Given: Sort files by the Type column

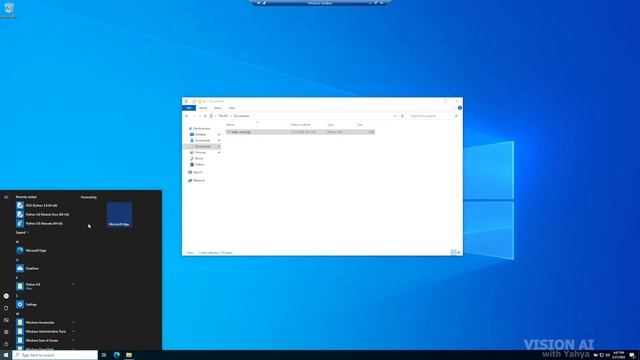Looking at the screenshot, I should [x=341, y=124].
